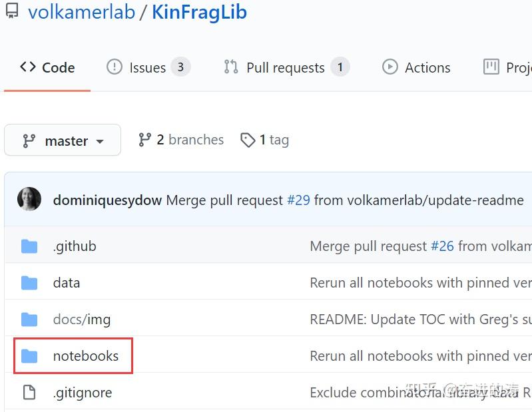The width and height of the screenshot is (532, 412).
Task: Open the .gitignore file
Action: point(82,393)
